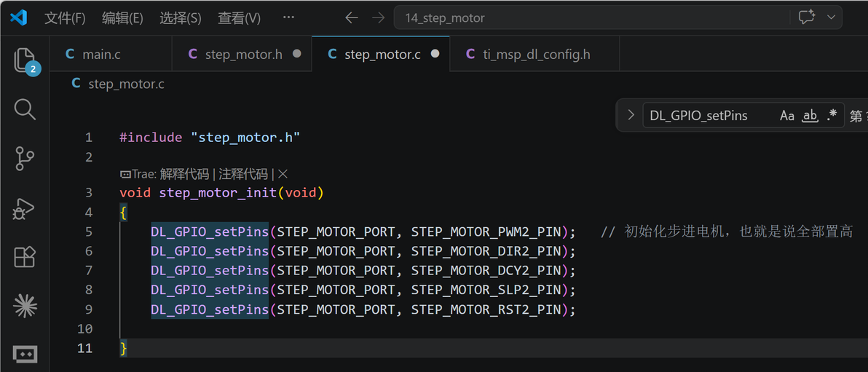Show more menus with the ellipsis
This screenshot has height=372, width=868.
tap(288, 17)
